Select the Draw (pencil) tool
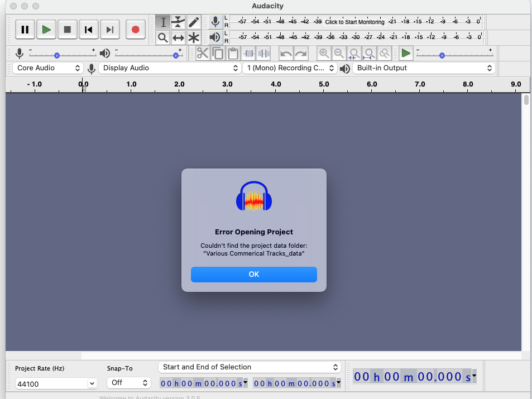Viewport: 532px width, 399px height. [194, 22]
